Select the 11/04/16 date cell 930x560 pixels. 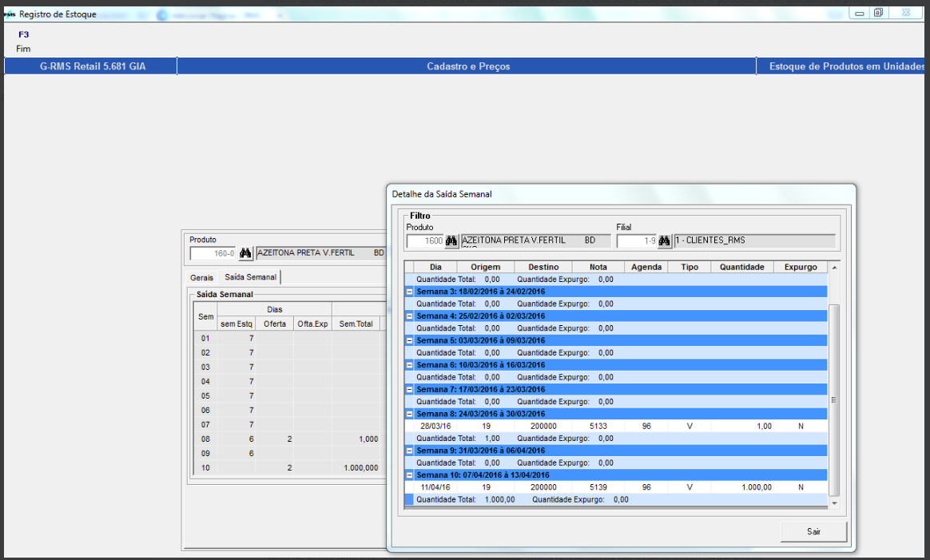435,487
